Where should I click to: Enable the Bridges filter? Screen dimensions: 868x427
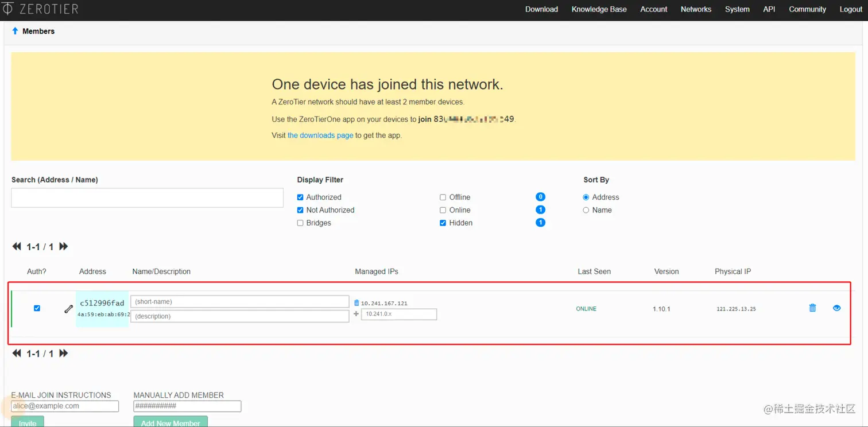[x=300, y=223]
